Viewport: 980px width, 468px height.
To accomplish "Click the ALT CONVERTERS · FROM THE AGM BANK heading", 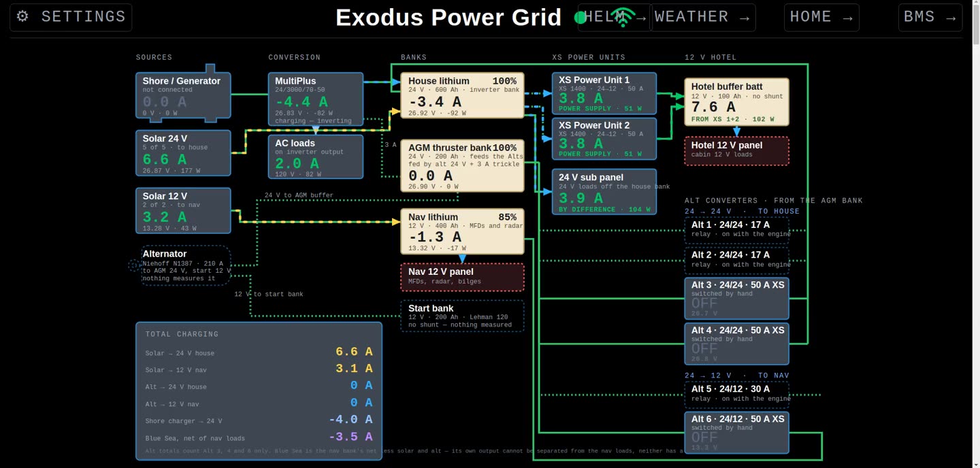I will 774,201.
